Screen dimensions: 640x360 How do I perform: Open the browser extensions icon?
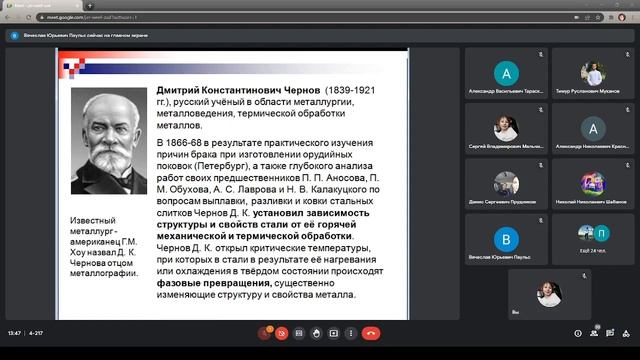tap(611, 18)
